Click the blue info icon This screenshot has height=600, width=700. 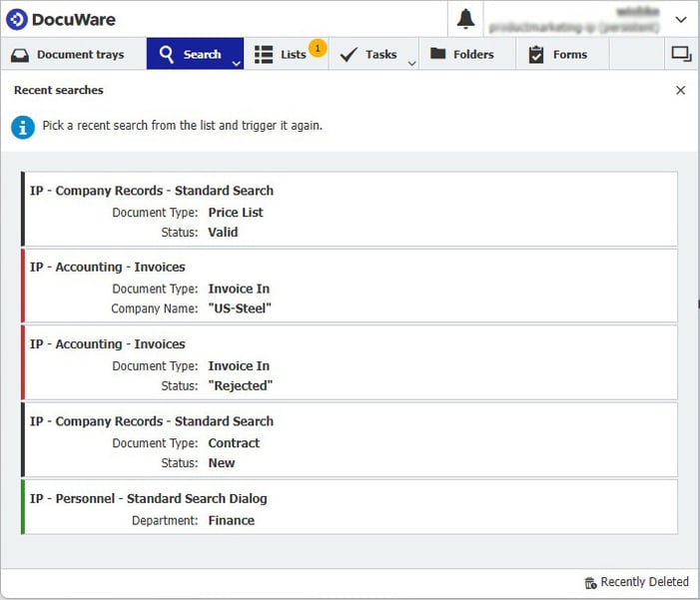[x=22, y=127]
